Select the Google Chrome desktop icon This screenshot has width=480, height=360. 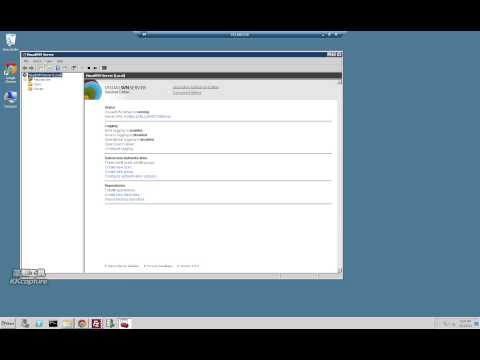10,73
